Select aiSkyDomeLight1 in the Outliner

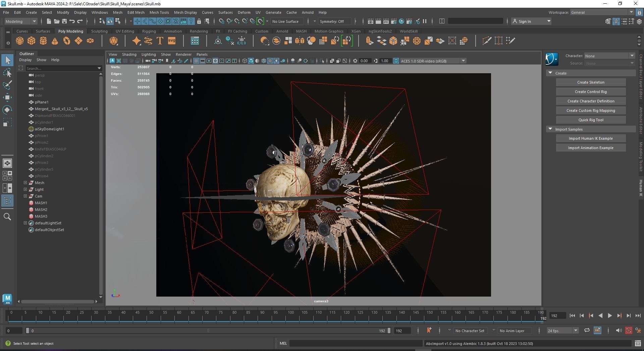coord(49,129)
